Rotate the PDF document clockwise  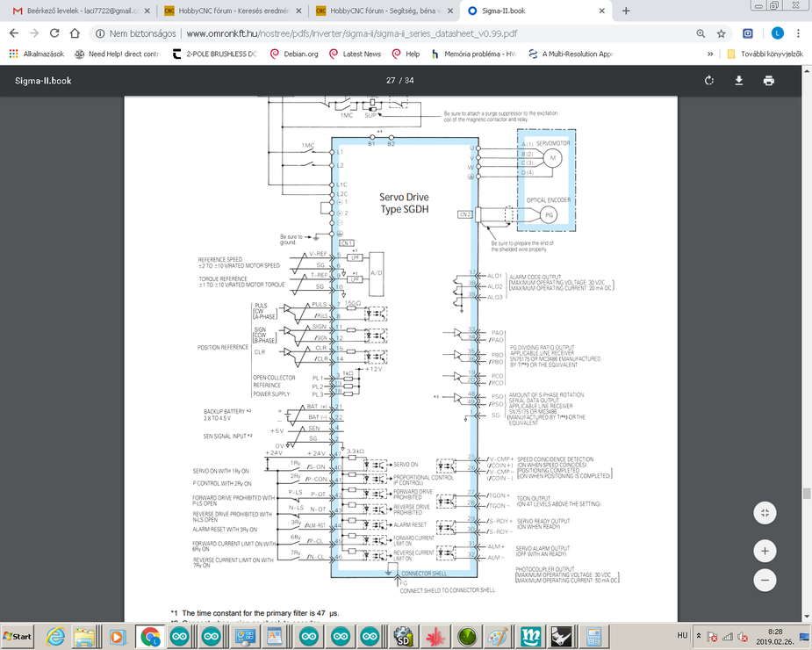tap(709, 81)
